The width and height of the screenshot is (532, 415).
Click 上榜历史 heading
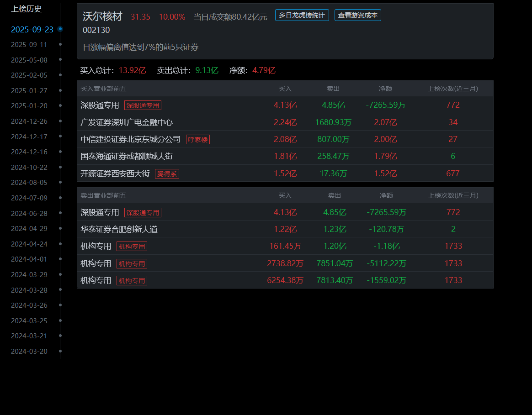click(27, 9)
